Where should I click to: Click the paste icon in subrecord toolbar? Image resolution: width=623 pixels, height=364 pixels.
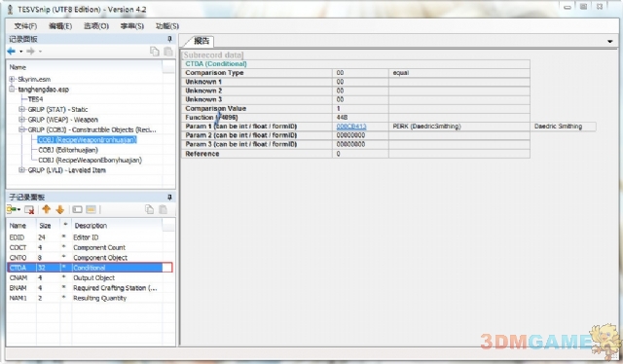[163, 209]
